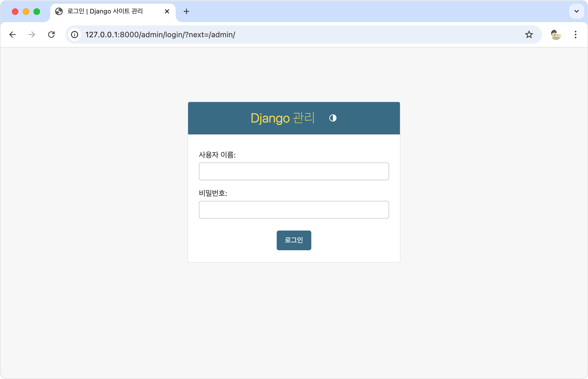Toggle the Django admin light/dark theme
588x379 pixels.
point(333,118)
